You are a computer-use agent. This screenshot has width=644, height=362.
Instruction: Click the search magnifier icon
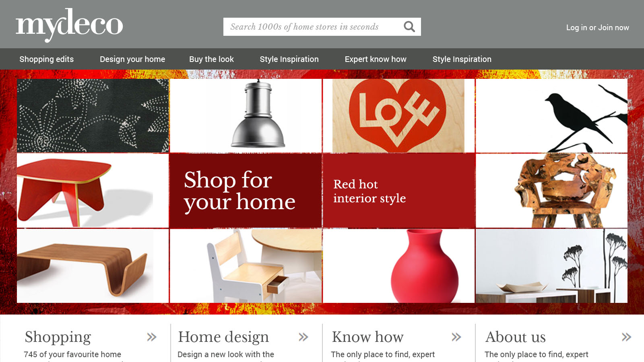409,27
